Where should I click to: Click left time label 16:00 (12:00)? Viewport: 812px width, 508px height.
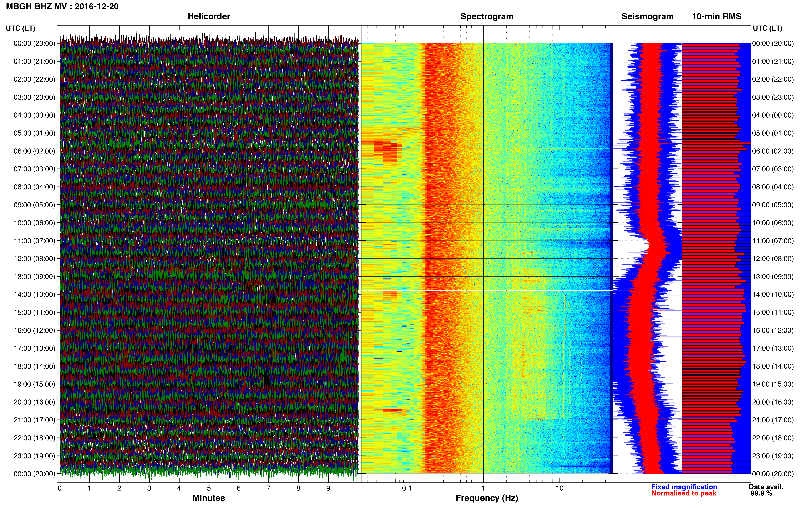[x=34, y=330]
